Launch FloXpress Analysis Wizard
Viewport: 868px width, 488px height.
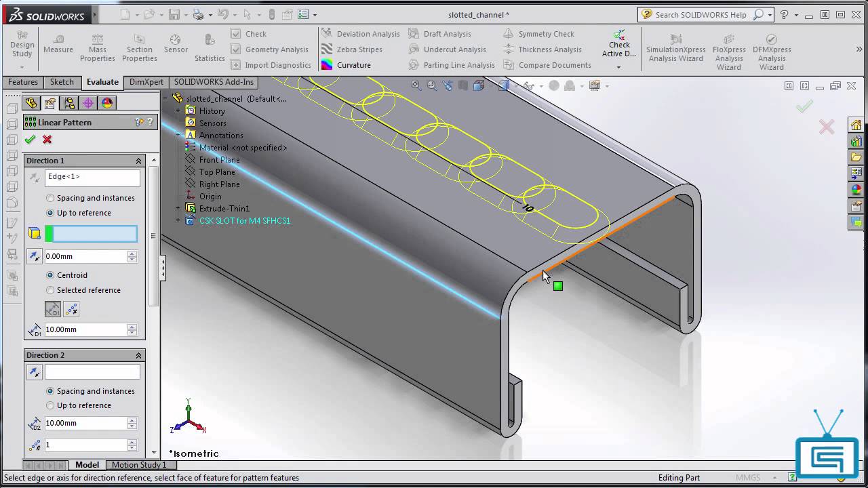pos(729,52)
